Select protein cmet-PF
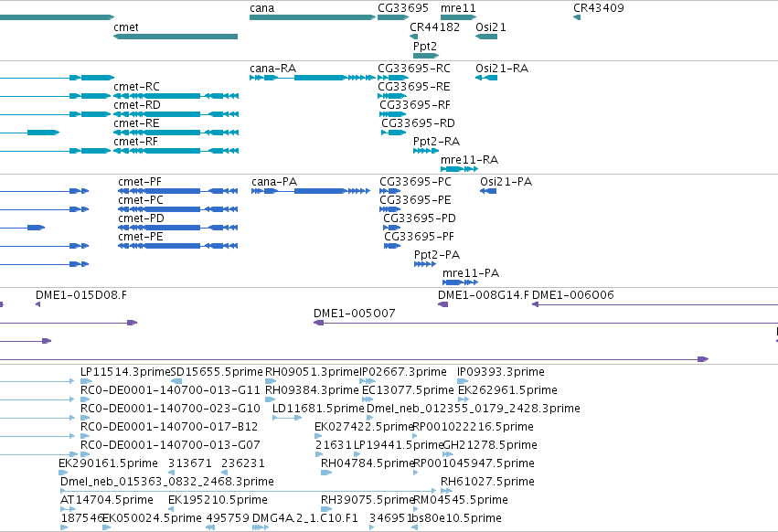The height and width of the screenshot is (532, 778). 140,182
